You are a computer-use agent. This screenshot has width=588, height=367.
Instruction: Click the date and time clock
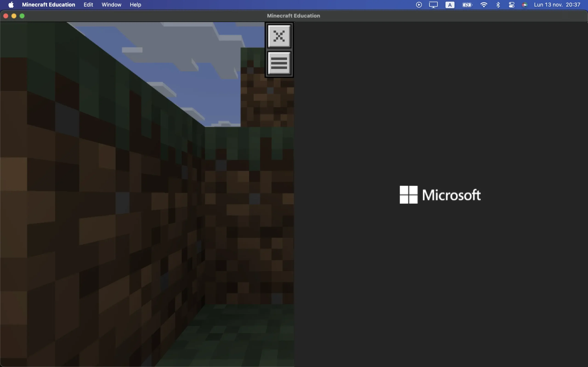pyautogui.click(x=557, y=5)
